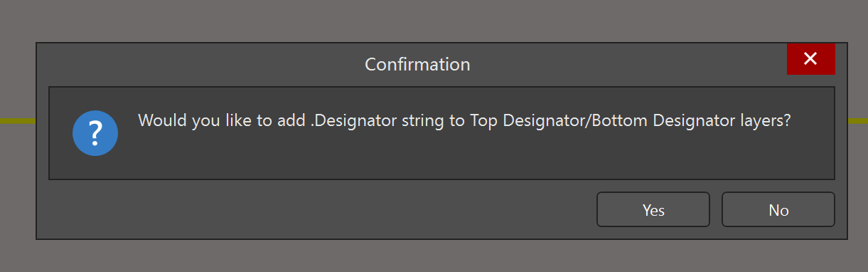
Task: Confirm adding .Designator string with Yes
Action: tap(653, 210)
